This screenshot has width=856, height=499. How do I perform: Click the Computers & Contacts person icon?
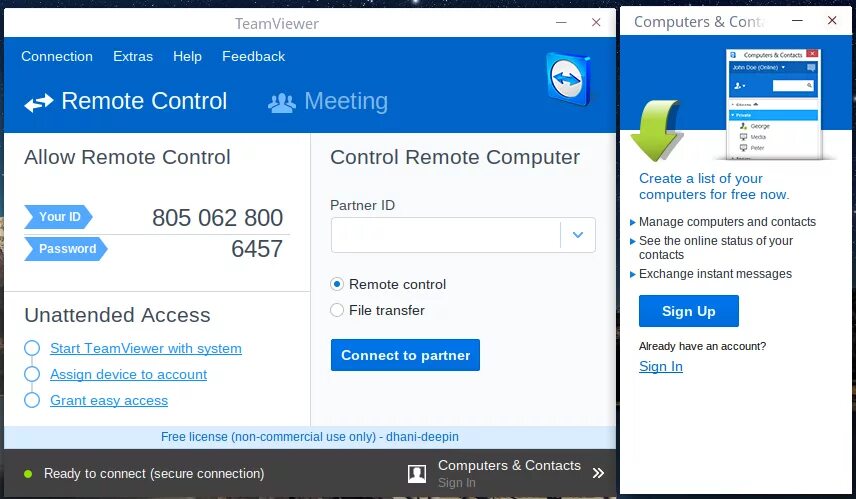(417, 473)
